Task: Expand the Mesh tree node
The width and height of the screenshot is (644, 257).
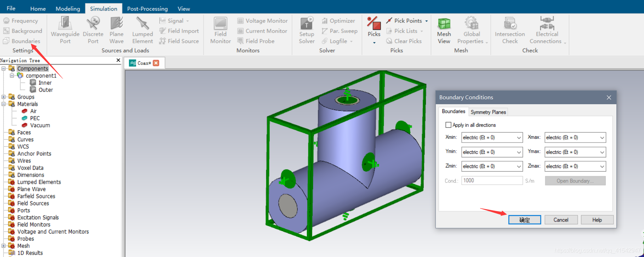Action: [x=4, y=246]
